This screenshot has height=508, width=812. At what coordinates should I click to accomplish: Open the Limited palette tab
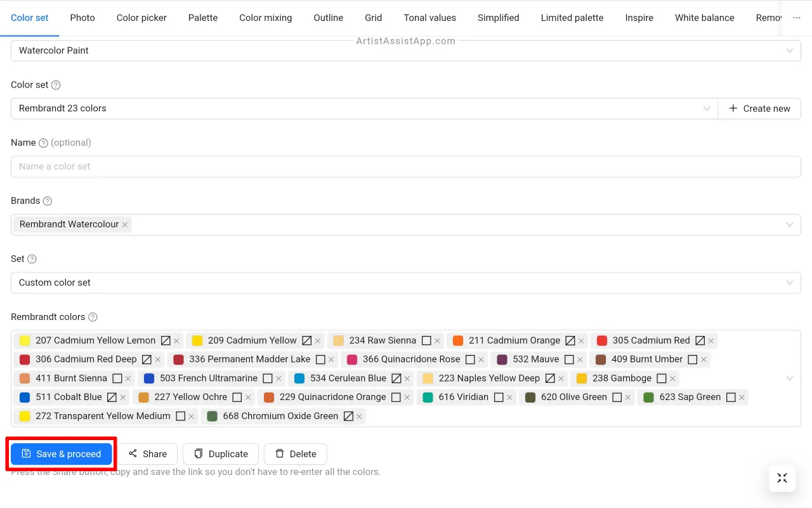pyautogui.click(x=572, y=18)
